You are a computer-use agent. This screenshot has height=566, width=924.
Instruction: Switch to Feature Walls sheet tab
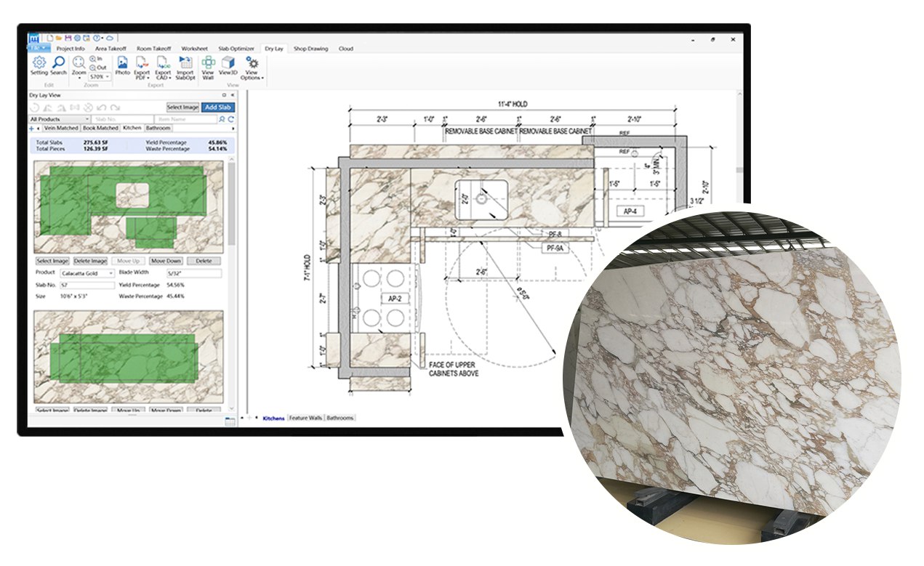coord(305,419)
